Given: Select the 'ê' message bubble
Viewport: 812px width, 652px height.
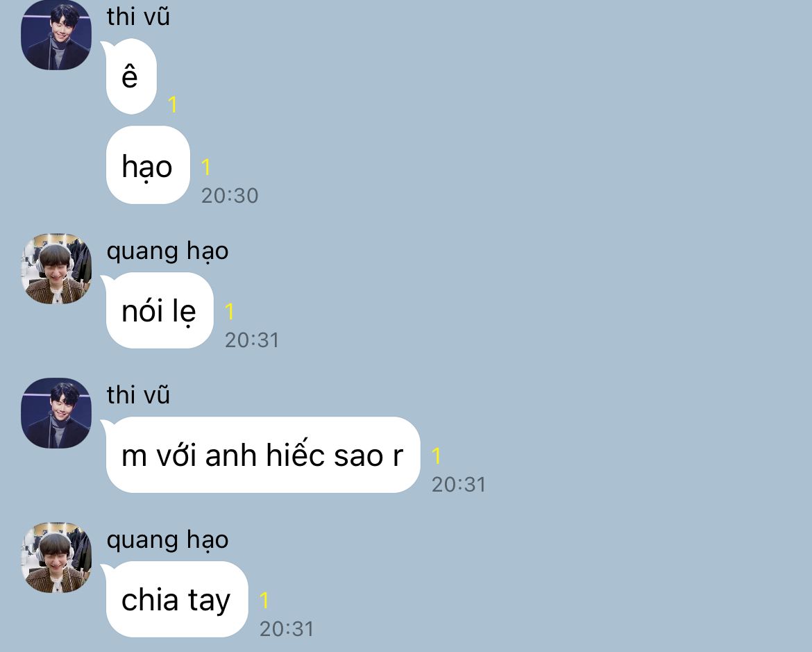Looking at the screenshot, I should [130, 76].
